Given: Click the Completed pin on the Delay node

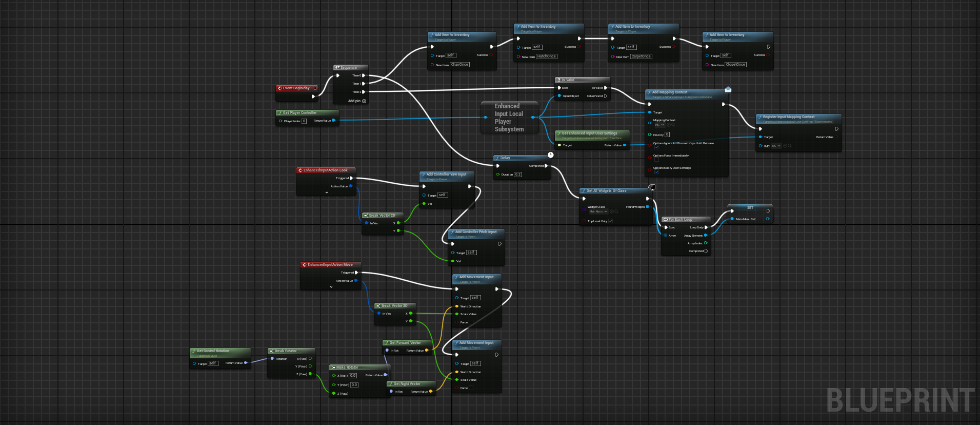Looking at the screenshot, I should [x=546, y=166].
